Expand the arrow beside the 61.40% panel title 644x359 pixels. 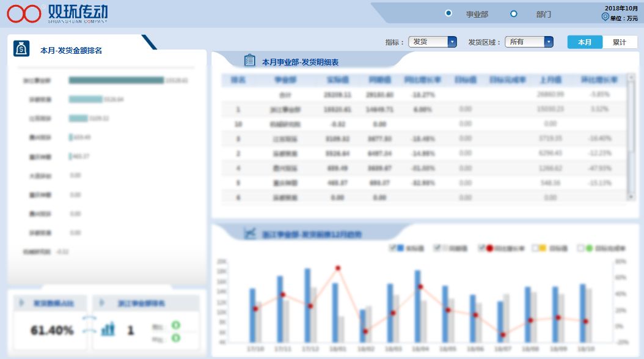21,303
